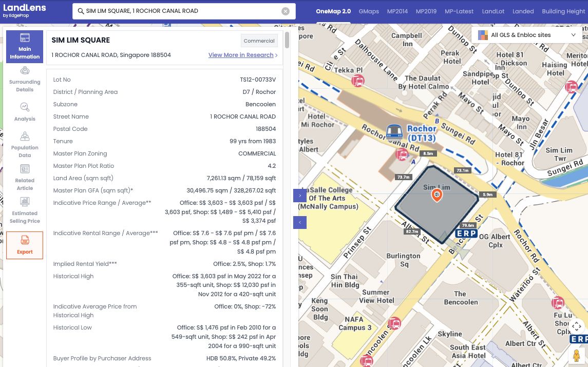Screen dimensions: 588x367
Task: Click tenure value 99 yrs from 1983
Action: pos(253,141)
